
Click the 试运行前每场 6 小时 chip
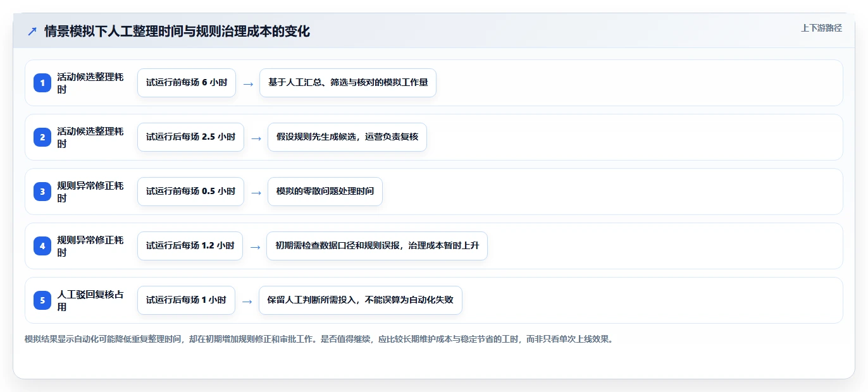[187, 83]
